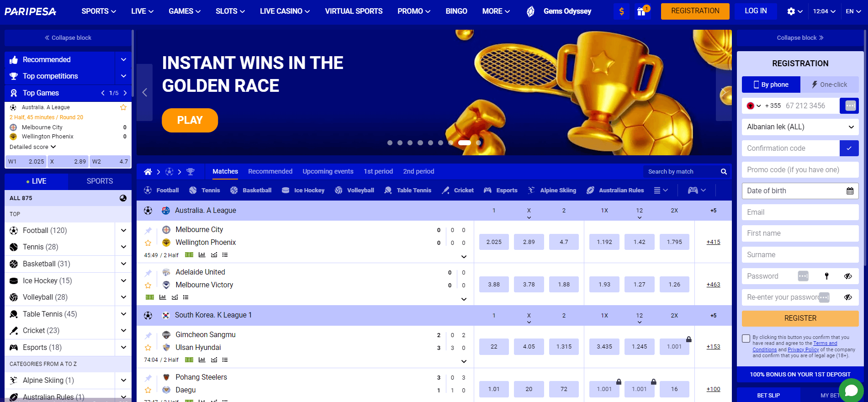Image resolution: width=868 pixels, height=402 pixels.
Task: Open the live chat bubble
Action: [851, 390]
